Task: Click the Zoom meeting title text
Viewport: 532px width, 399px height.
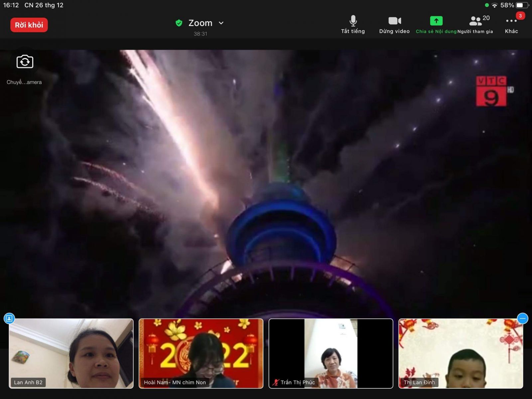Action: click(200, 23)
